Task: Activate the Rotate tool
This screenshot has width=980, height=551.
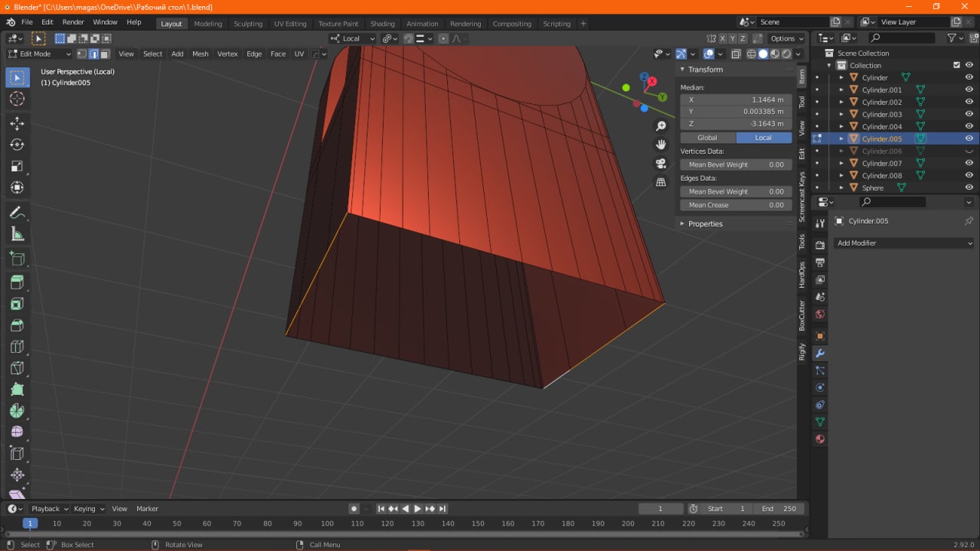Action: 17,145
